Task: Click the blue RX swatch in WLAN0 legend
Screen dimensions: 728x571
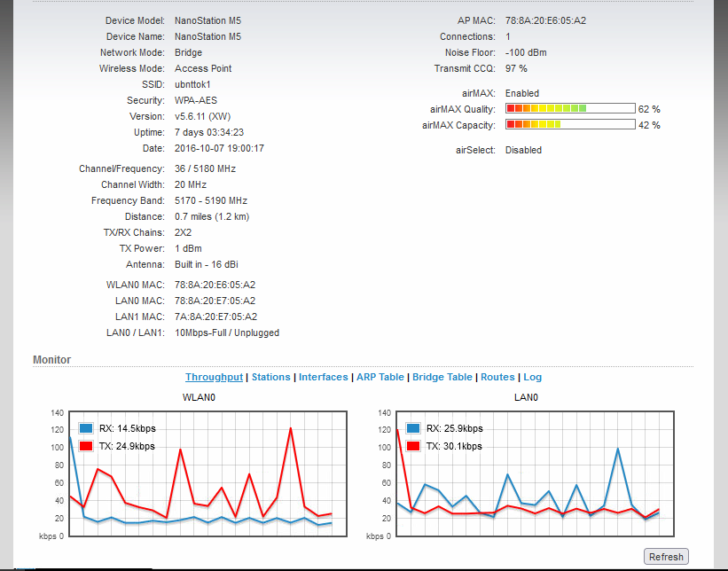Action: tap(86, 428)
